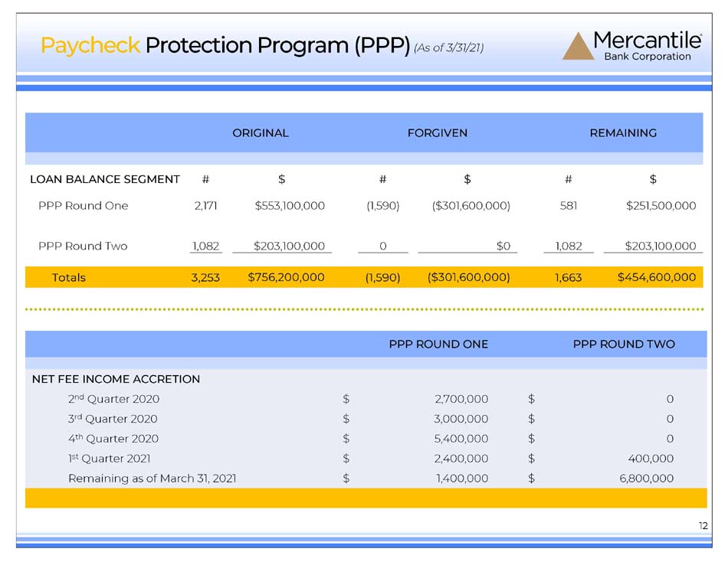This screenshot has width=728, height=562.
Task: Click the 'PPP ROUND TWO' column header
Action: pos(624,345)
